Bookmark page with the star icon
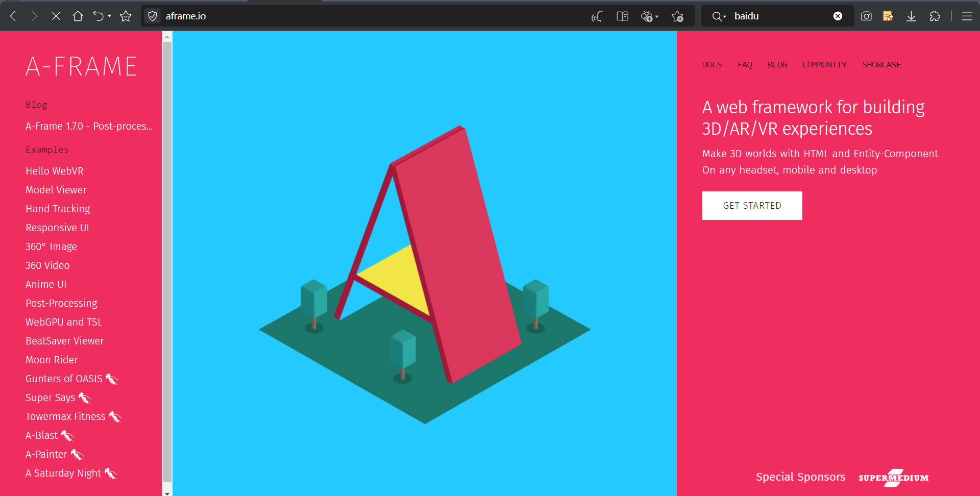 pyautogui.click(x=126, y=16)
